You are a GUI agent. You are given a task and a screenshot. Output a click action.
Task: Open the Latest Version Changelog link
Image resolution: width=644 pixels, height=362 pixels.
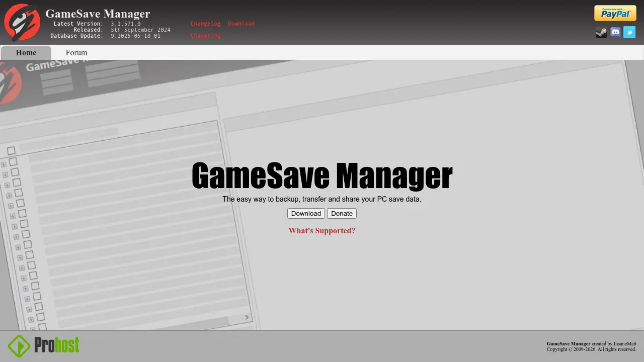click(205, 24)
